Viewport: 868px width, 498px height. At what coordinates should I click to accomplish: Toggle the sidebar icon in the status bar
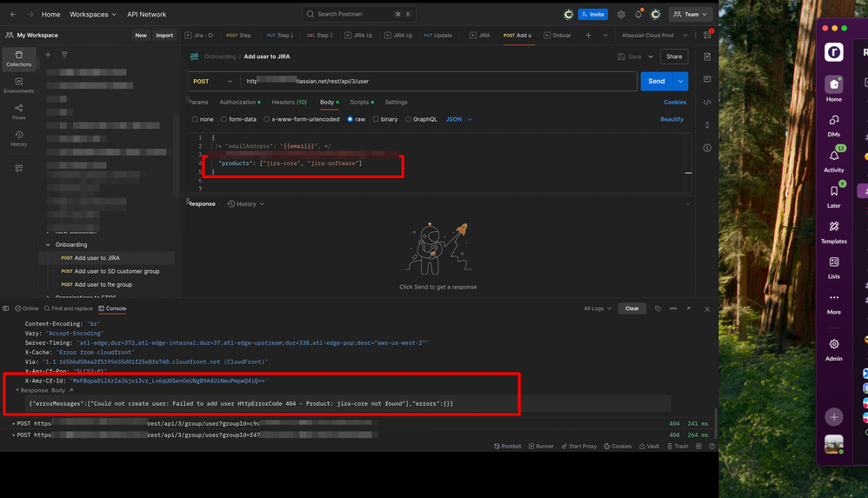[x=5, y=309]
